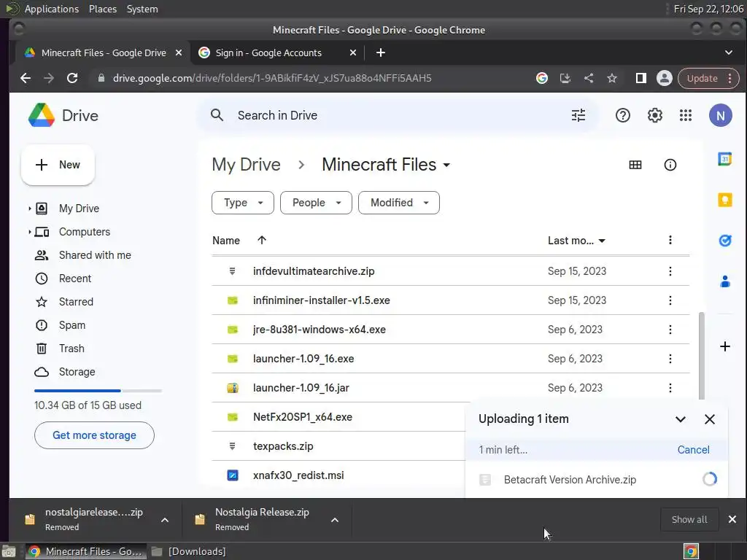
Task: Bookmark this page with star icon
Action: 612,78
